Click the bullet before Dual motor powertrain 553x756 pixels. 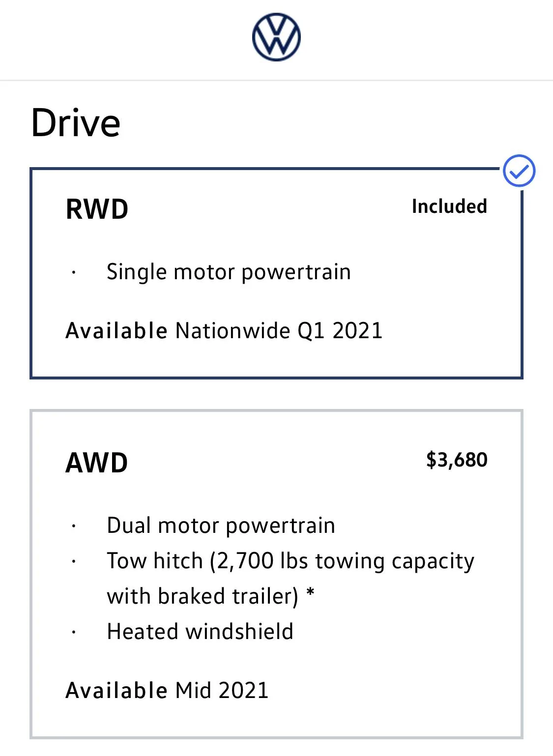pos(73,526)
